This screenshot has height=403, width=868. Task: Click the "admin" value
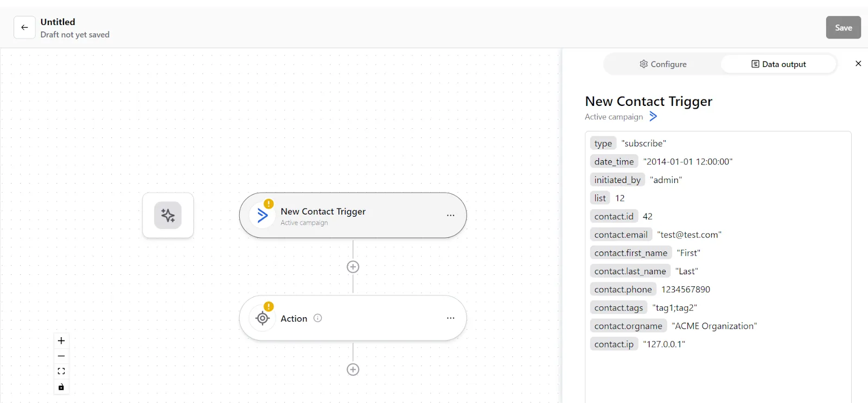click(x=666, y=180)
